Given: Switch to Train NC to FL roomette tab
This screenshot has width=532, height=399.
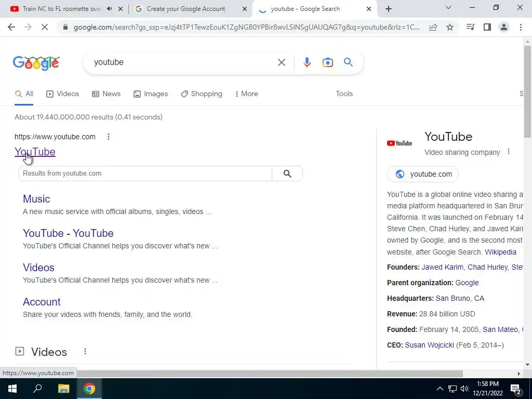Looking at the screenshot, I should (x=61, y=9).
